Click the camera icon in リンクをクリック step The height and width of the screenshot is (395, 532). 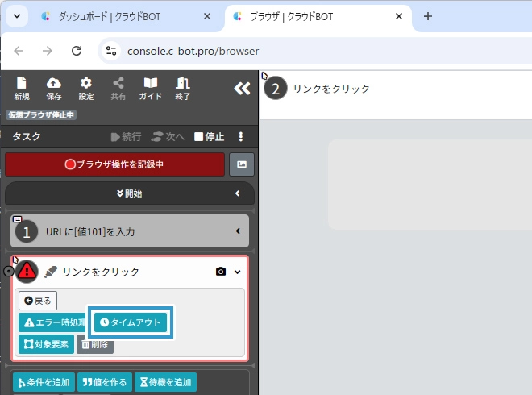221,272
